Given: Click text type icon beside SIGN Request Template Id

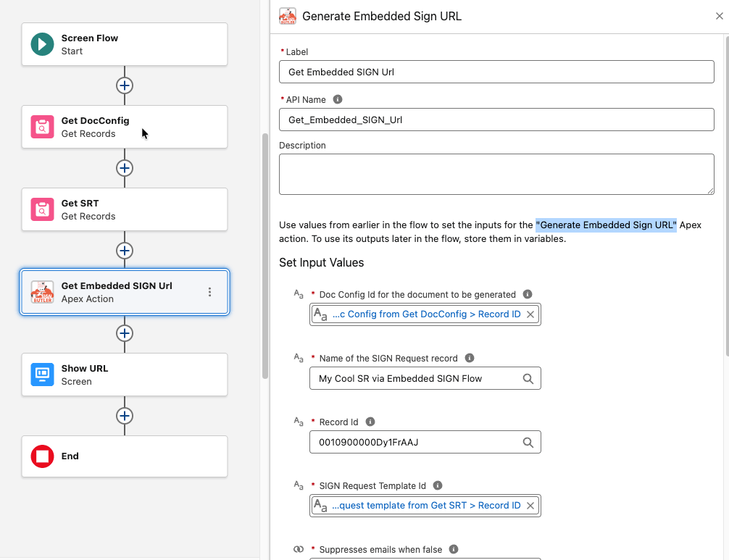Looking at the screenshot, I should (x=299, y=485).
